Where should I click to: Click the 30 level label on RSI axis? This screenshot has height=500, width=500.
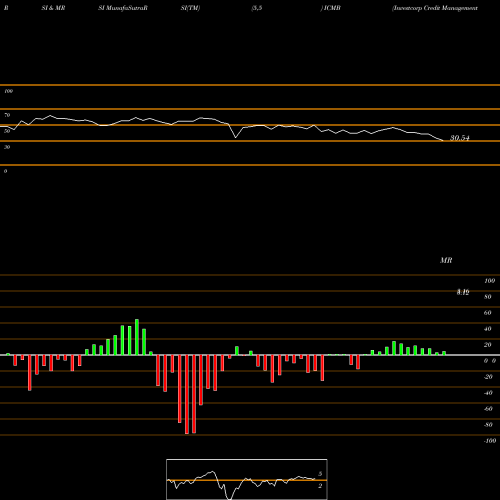point(7,147)
